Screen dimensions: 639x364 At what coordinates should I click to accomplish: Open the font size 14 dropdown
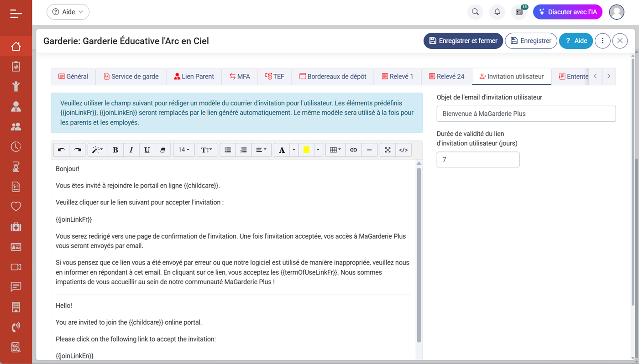184,150
